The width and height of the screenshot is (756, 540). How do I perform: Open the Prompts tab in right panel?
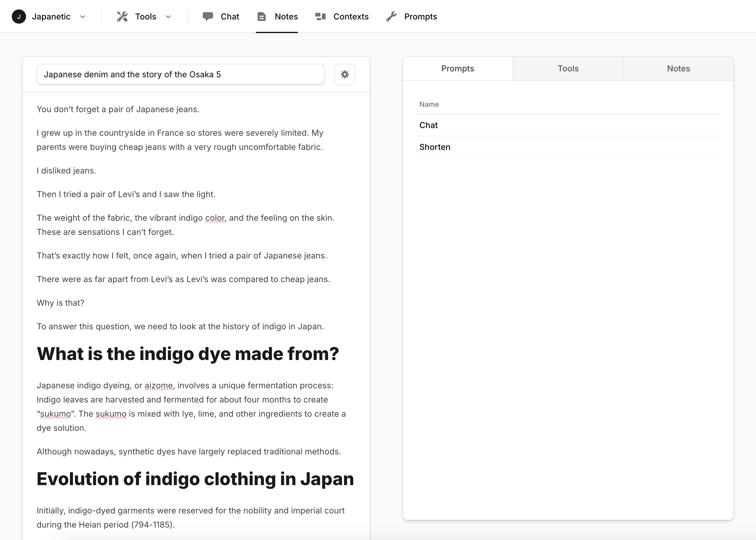(458, 68)
